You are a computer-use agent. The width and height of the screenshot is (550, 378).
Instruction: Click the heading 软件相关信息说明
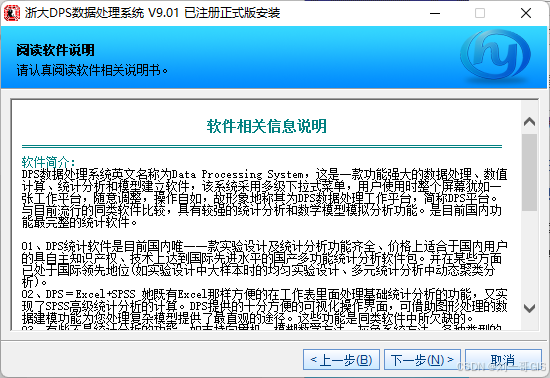click(x=267, y=126)
